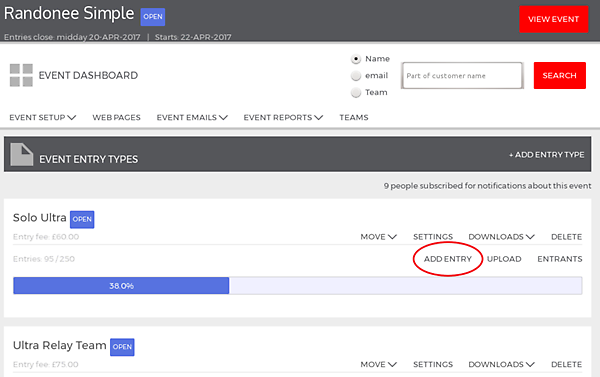The width and height of the screenshot is (600, 377).
Task: Click Upload for Solo Ultra
Action: pyautogui.click(x=504, y=259)
